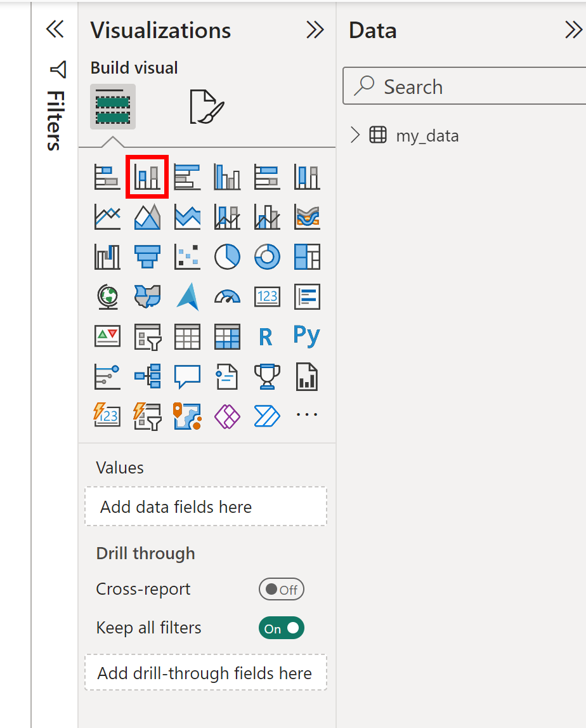The width and height of the screenshot is (586, 728).
Task: Select the Funnel chart visual
Action: [x=147, y=256]
